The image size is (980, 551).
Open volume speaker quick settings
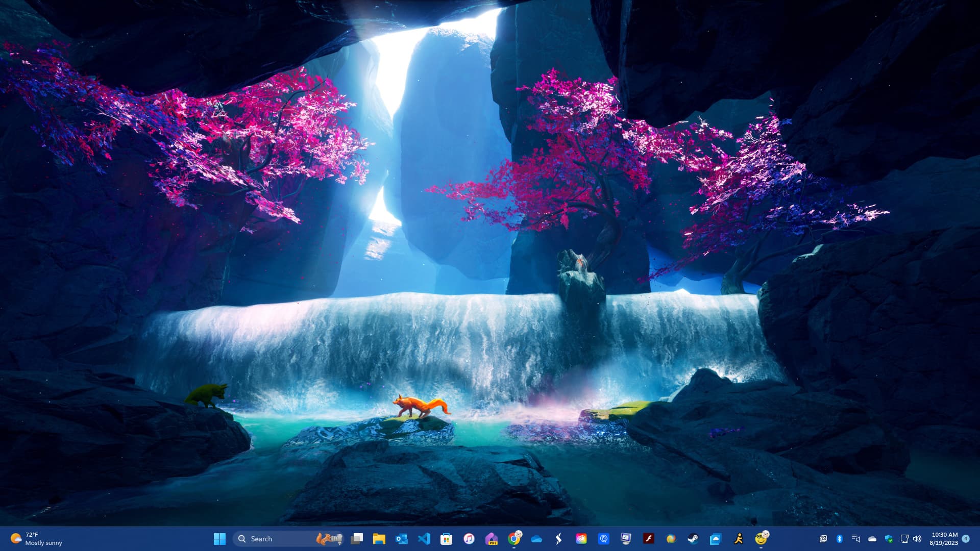tap(917, 539)
